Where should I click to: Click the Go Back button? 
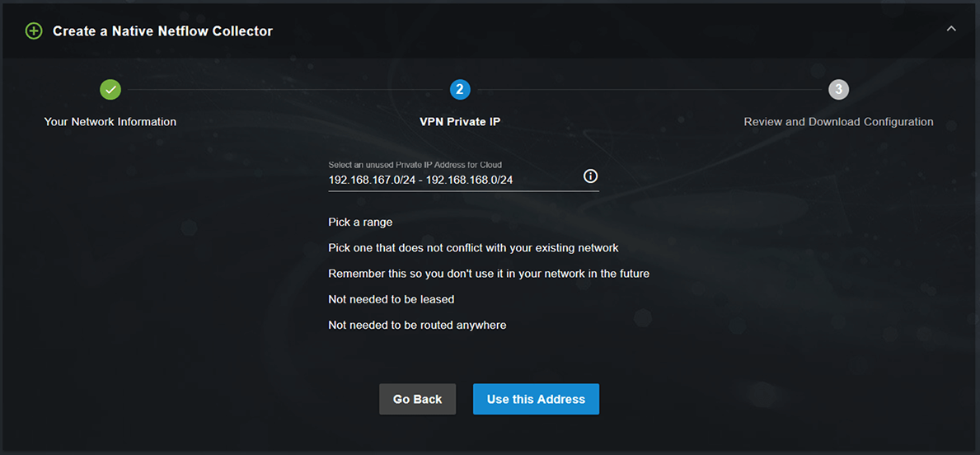pos(418,400)
